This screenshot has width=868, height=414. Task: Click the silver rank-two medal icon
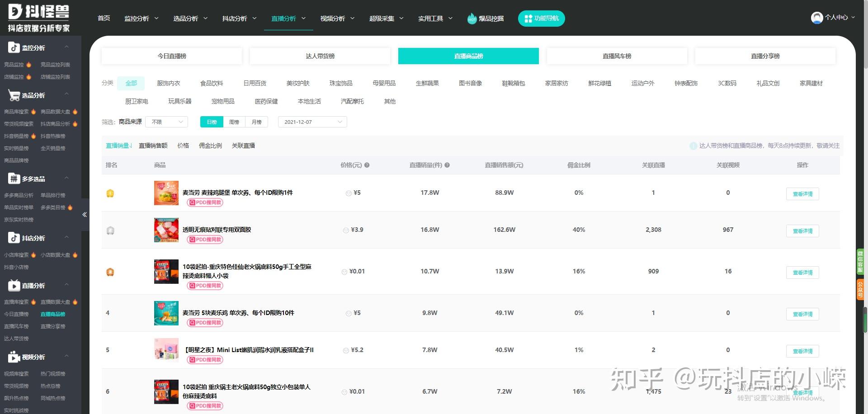110,231
